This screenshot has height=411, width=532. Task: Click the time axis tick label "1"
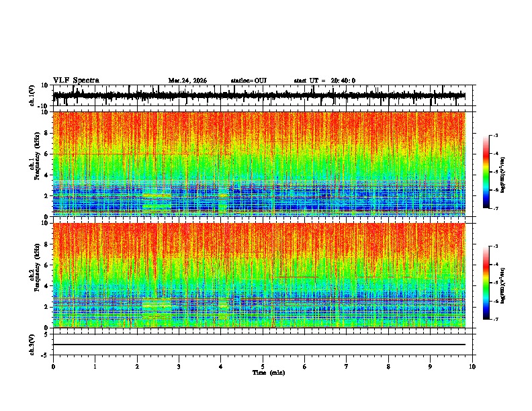click(95, 367)
